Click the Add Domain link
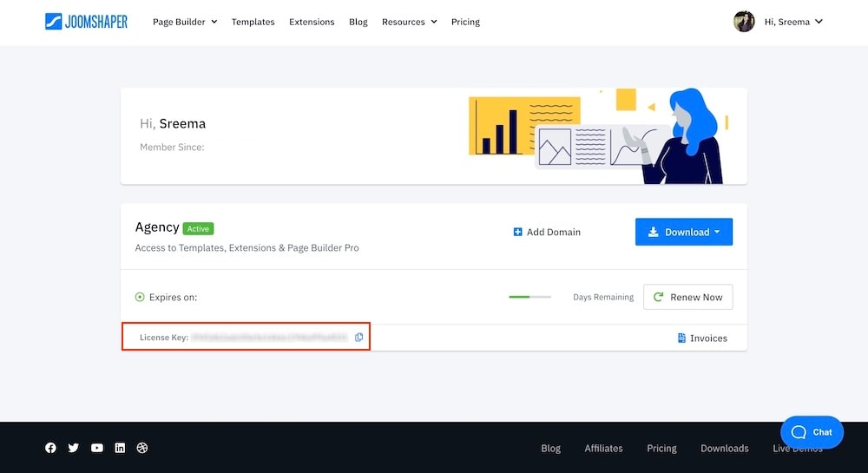 [547, 232]
